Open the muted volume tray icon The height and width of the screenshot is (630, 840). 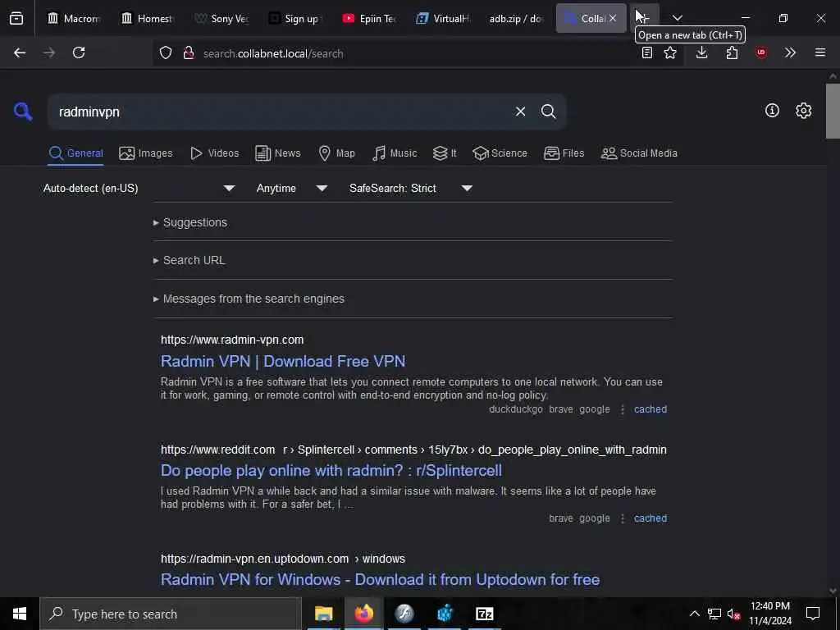[733, 614]
